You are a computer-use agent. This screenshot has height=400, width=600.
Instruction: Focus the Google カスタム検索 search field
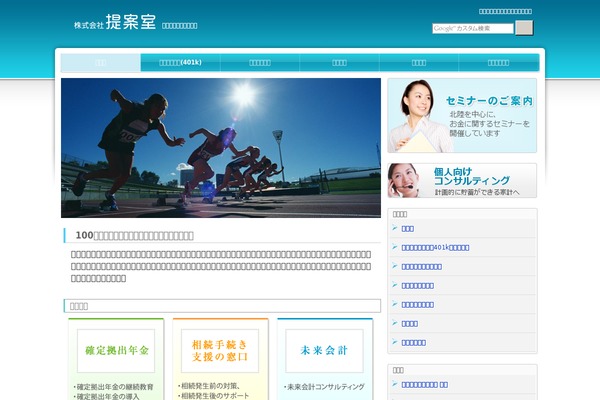pos(473,28)
